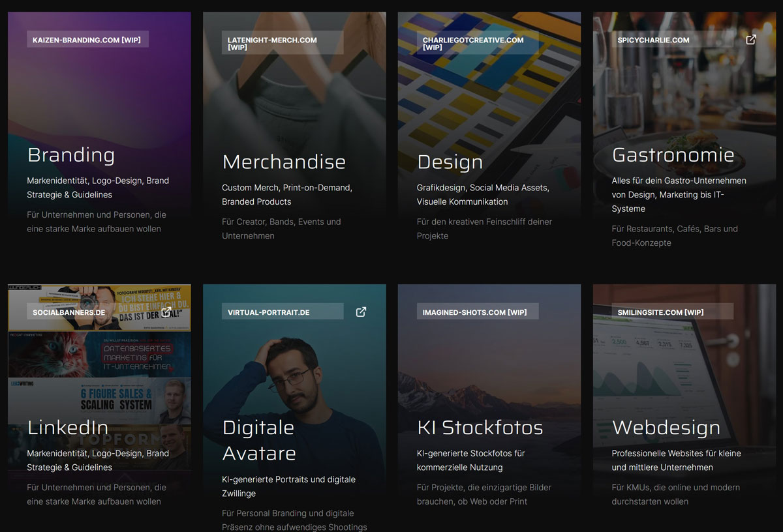Click 'Für Personal Branding und digitale' text
The image size is (783, 532).
point(294,520)
